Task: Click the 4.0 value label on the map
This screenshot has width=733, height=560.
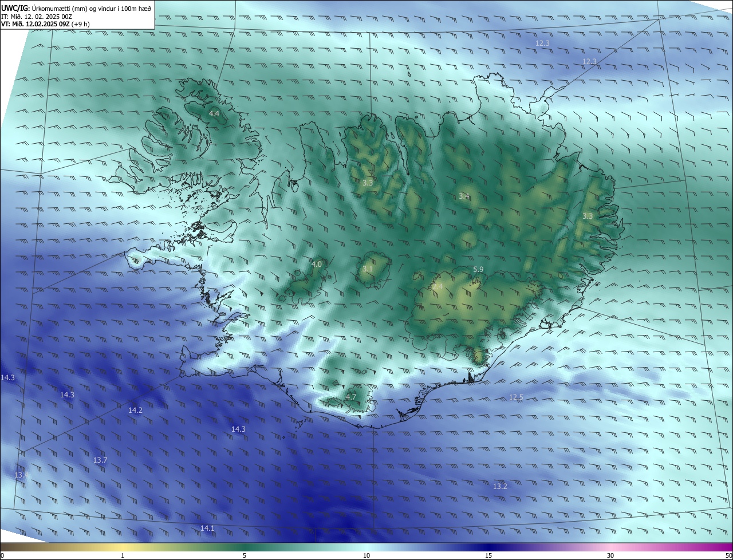Action: (317, 264)
